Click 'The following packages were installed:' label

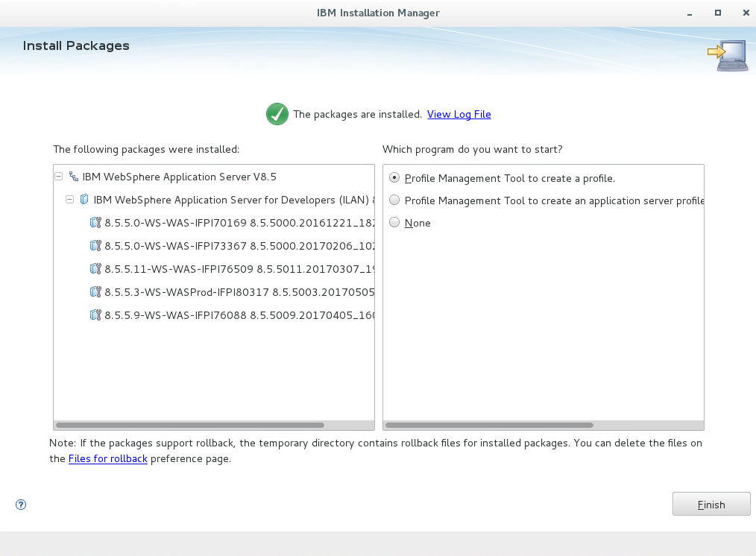pos(146,149)
